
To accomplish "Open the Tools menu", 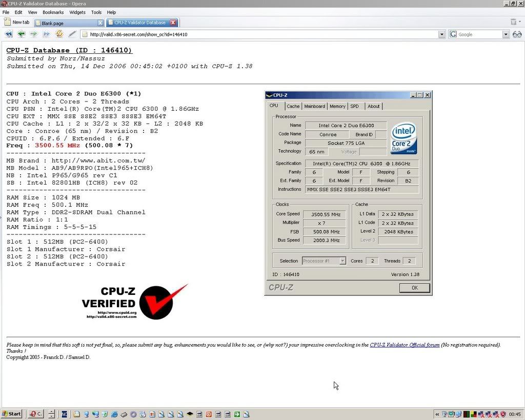I will 96,12.
